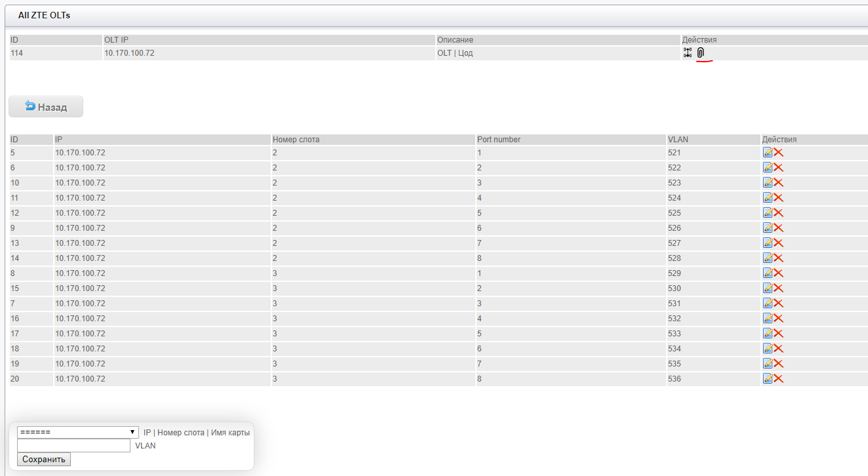
Task: Edit the VLAN 523 entry
Action: 768,182
